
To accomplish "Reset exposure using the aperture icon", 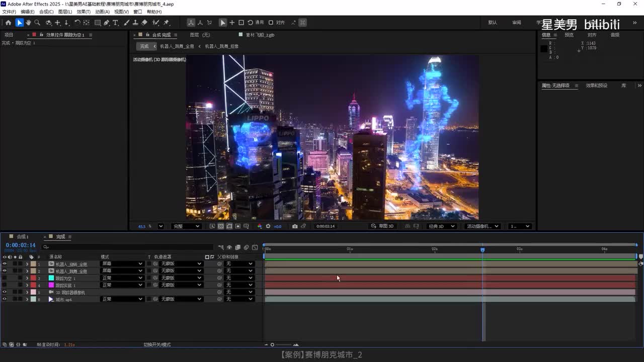I will tap(268, 226).
